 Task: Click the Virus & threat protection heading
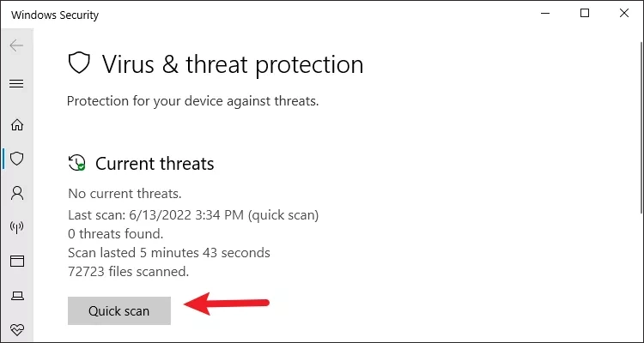tap(233, 64)
